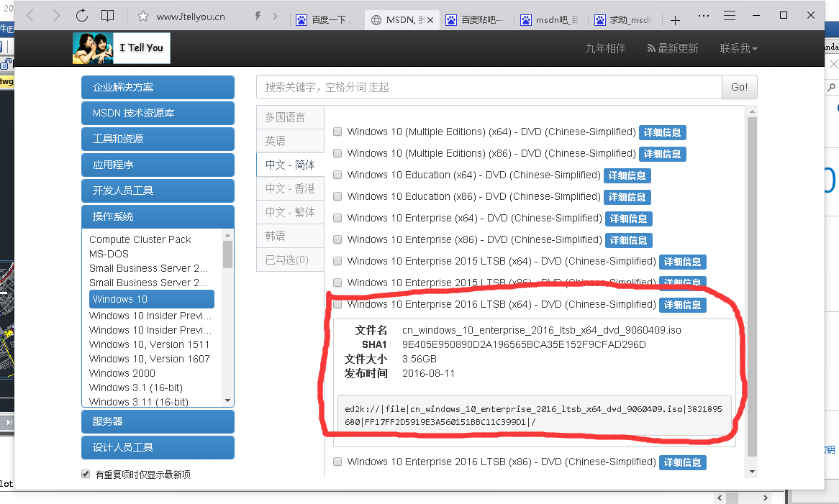Select Windows 3.1 (16-bit) entry
The width and height of the screenshot is (839, 504).
click(x=136, y=388)
